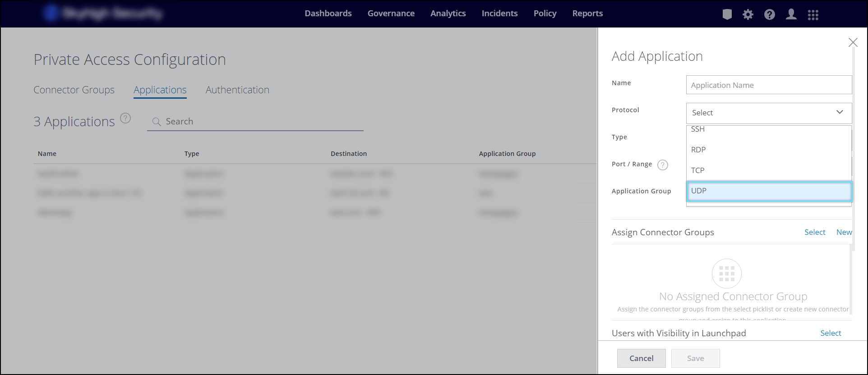Switch to Authentication tab

[237, 90]
